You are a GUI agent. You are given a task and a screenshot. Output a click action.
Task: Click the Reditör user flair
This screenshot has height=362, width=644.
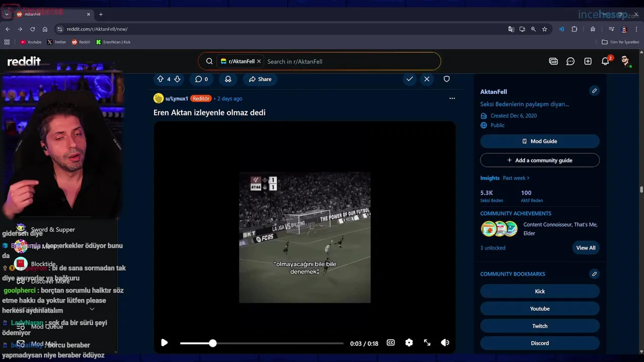tap(201, 99)
